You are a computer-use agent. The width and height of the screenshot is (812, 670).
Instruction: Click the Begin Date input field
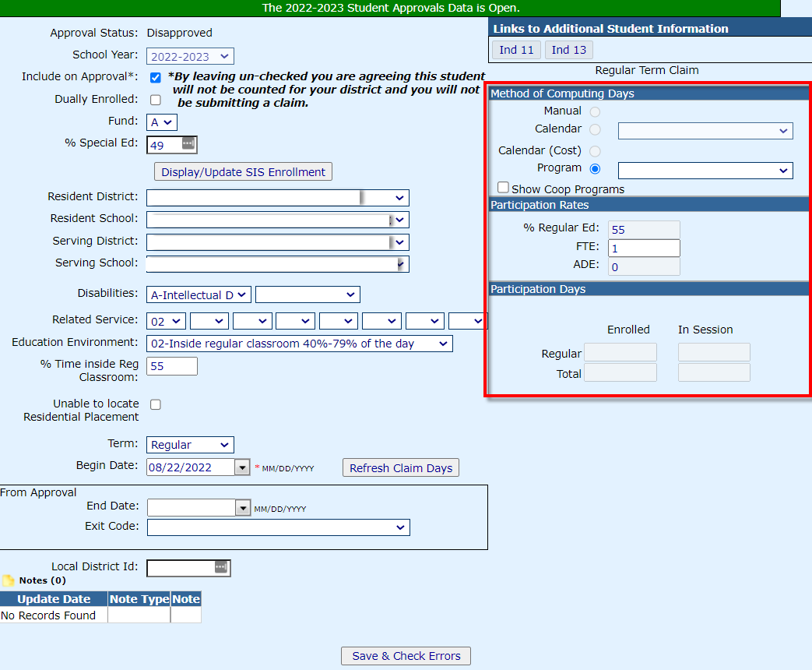click(191, 467)
